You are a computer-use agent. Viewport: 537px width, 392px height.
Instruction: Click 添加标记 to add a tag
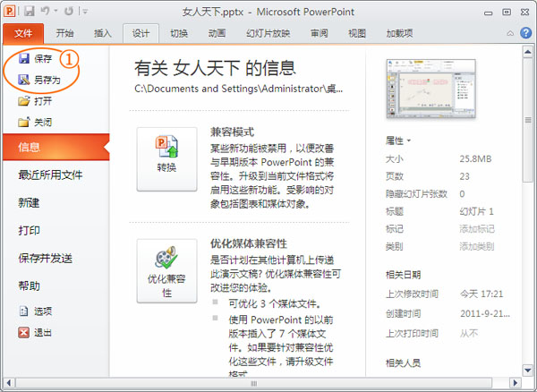point(477,229)
